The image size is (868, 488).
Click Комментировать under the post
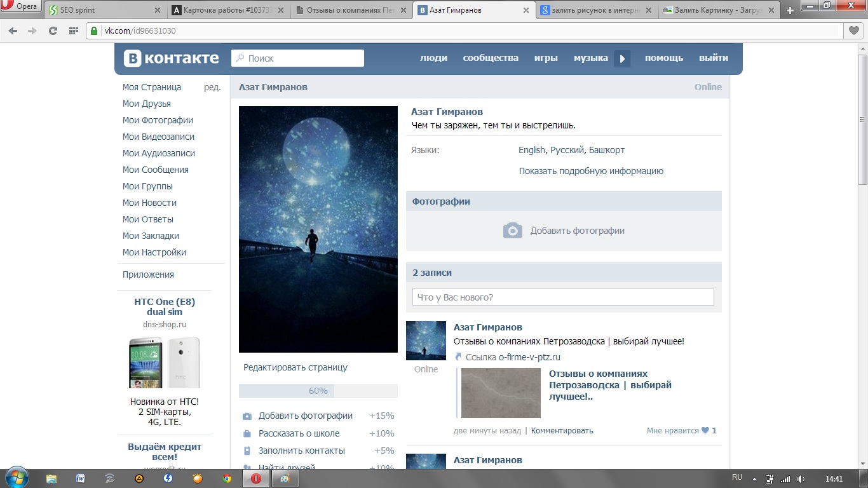tap(562, 430)
